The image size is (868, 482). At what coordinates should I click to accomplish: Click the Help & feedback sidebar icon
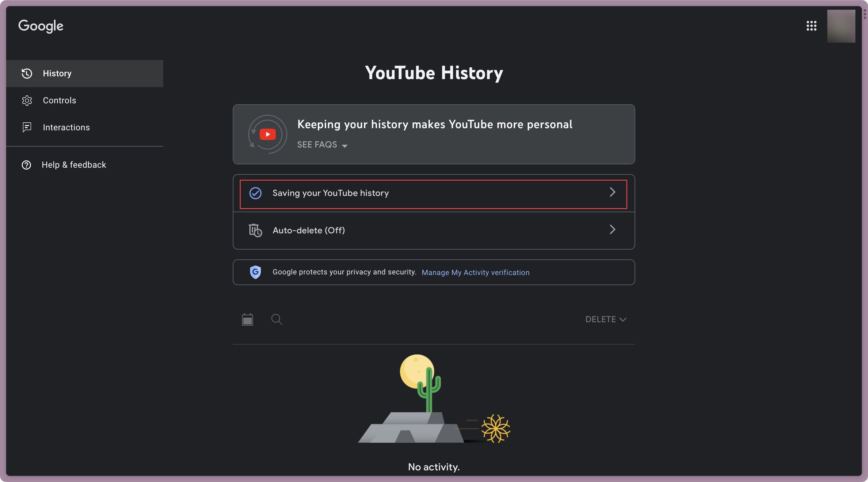pyautogui.click(x=26, y=165)
